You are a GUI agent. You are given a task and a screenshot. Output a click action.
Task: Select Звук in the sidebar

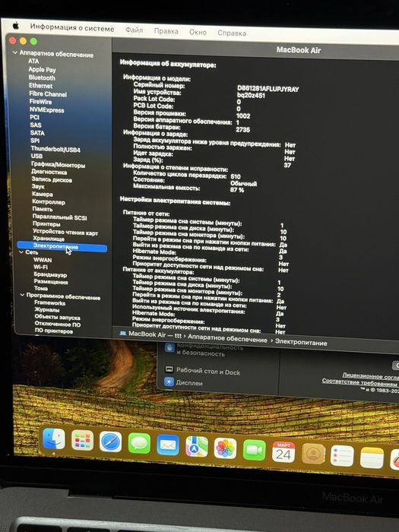click(x=38, y=187)
